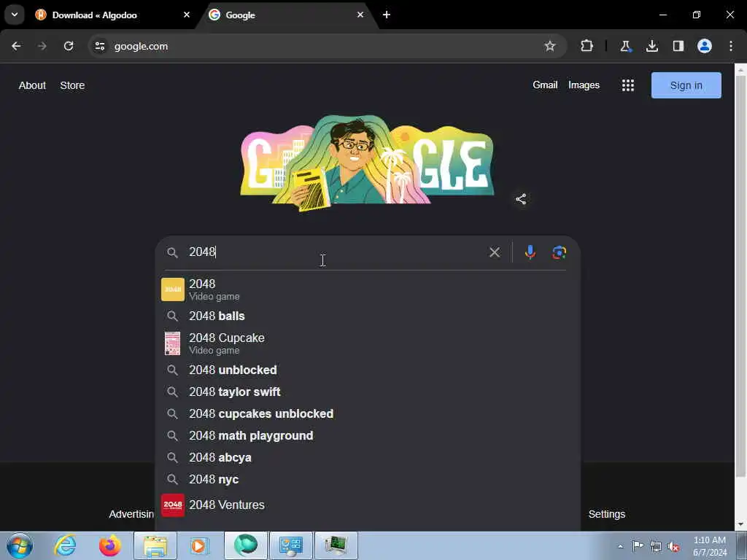The image size is (747, 560).
Task: Open Windows Explorer folder in taskbar
Action: pos(155,545)
